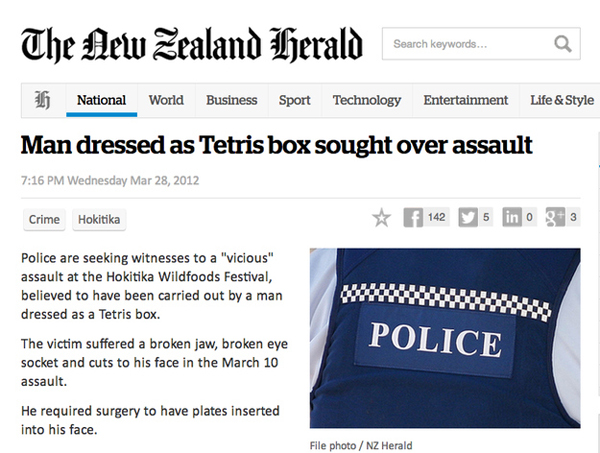The image size is (600, 453).
Task: Open the Business section tab
Action: (x=231, y=100)
